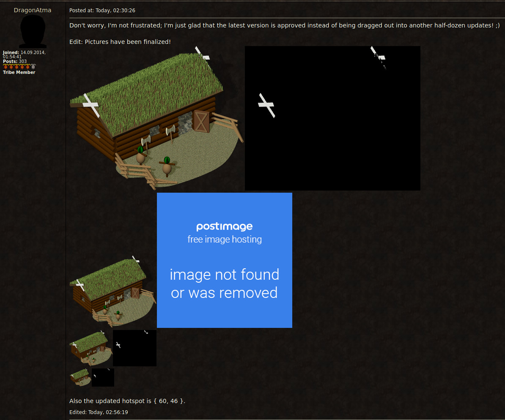The height and width of the screenshot is (420, 505).
Task: Open the tiniest black mask thumbnail
Action: point(103,377)
